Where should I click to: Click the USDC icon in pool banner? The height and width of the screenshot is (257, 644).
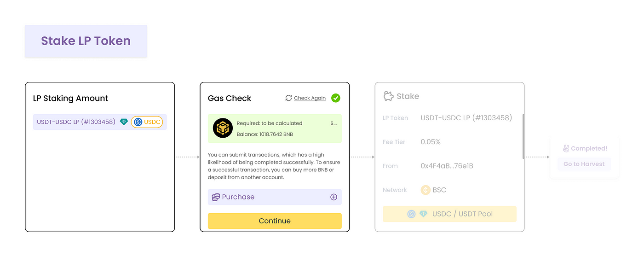411,214
